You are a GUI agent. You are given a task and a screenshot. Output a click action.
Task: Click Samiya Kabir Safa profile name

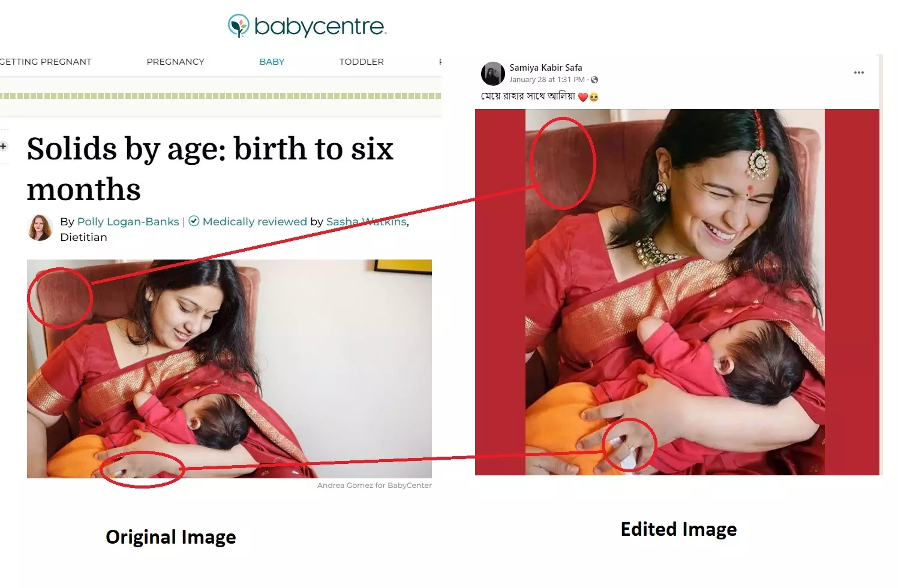pos(545,68)
